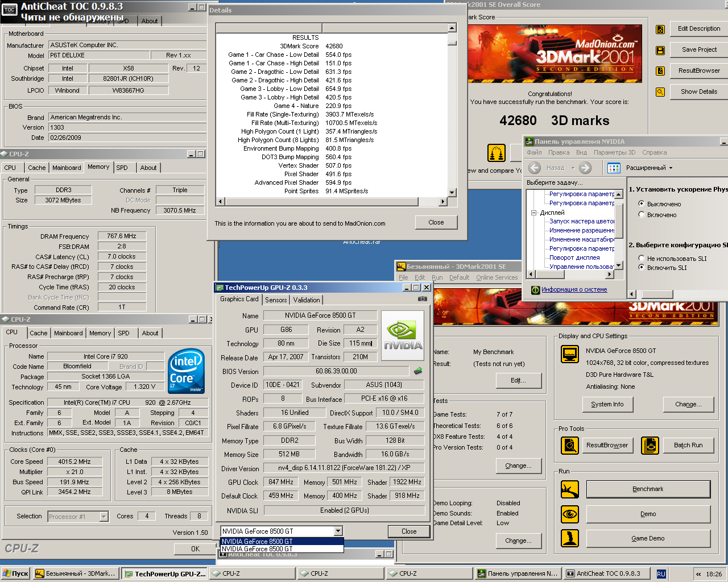Open Справка menu in NVIDIA panel
The image size is (728, 582).
click(655, 152)
